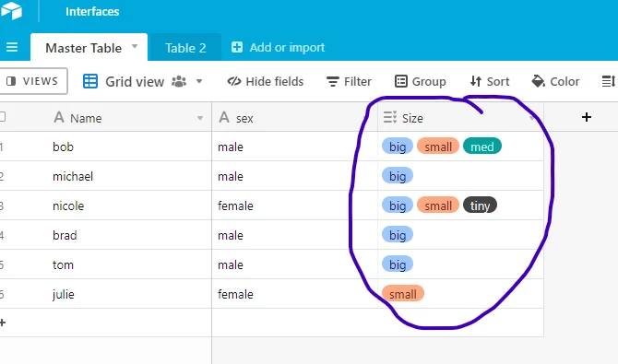Click the sex cell for tom
The width and height of the screenshot is (618, 364).
(295, 264)
